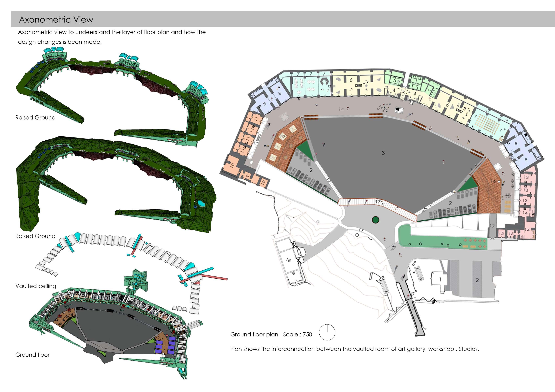Click the north arrow compass symbol
The width and height of the screenshot is (555, 392).
pos(327,332)
